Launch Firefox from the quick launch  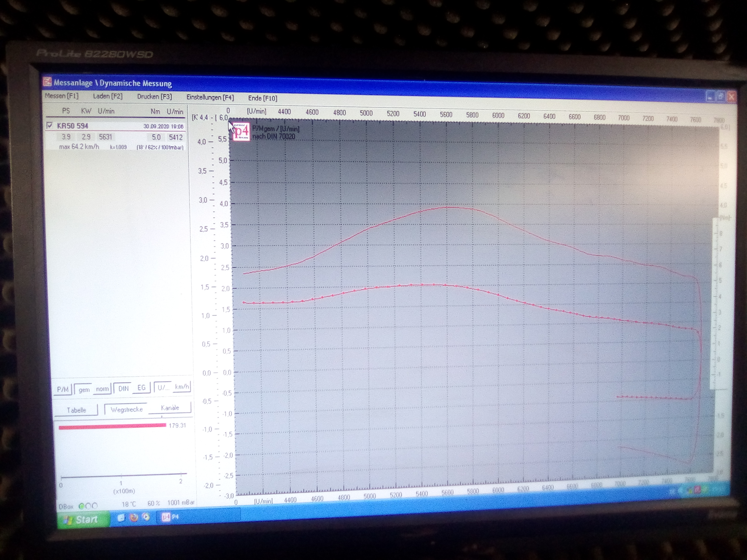(x=134, y=517)
